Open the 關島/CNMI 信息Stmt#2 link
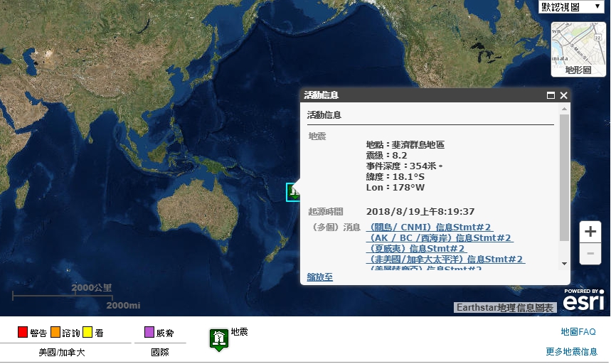611x364 pixels. [429, 227]
